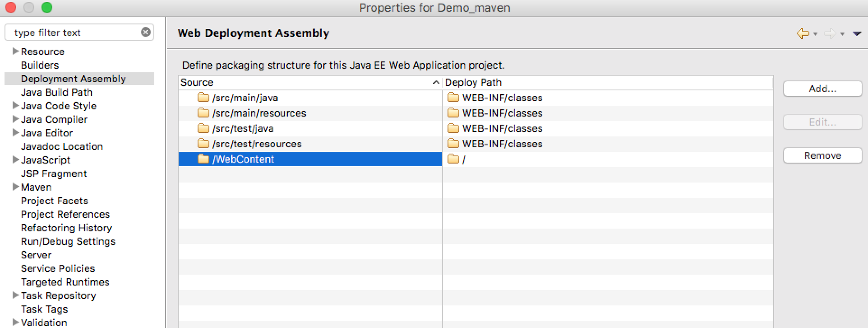Viewport: 868px width, 328px height.
Task: Expand the Maven tree node
Action: [15, 187]
